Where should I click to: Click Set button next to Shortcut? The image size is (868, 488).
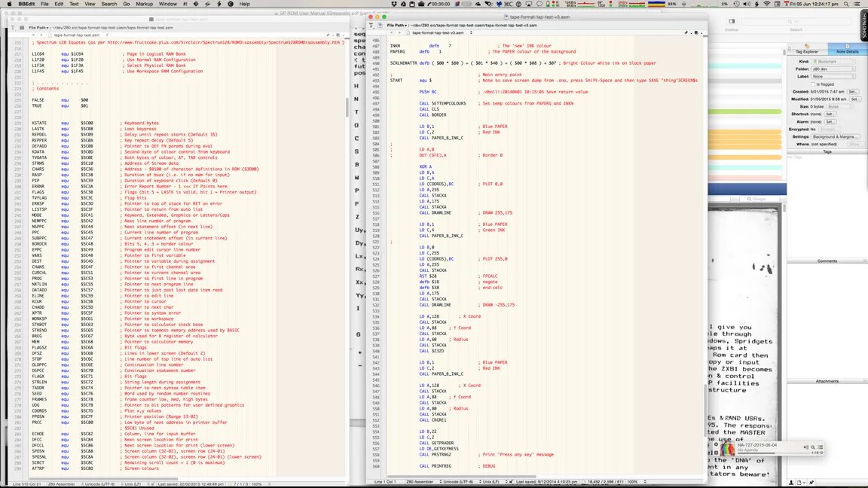[x=830, y=114]
